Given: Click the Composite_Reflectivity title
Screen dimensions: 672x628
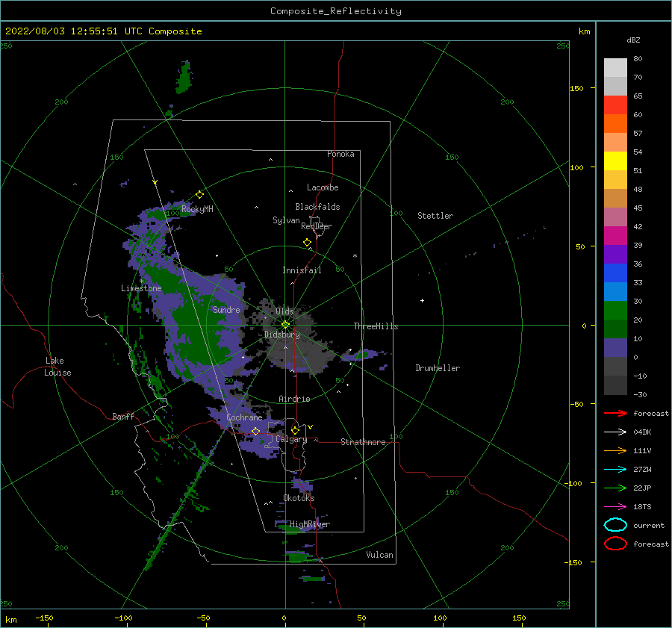Looking at the screenshot, I should [335, 11].
